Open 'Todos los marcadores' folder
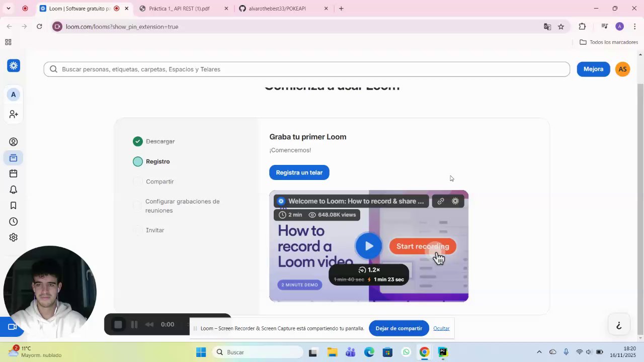 [609, 42]
